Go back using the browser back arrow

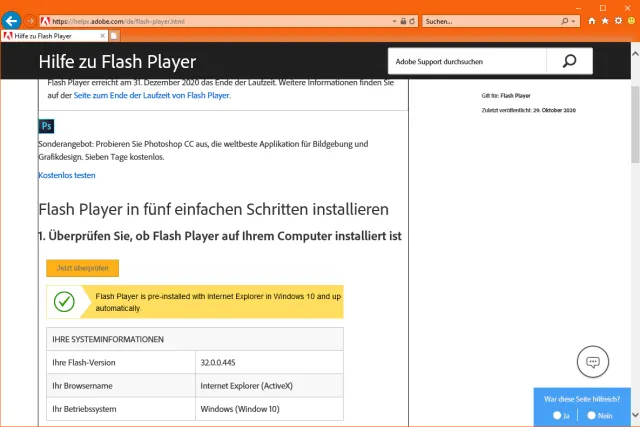coord(12,20)
